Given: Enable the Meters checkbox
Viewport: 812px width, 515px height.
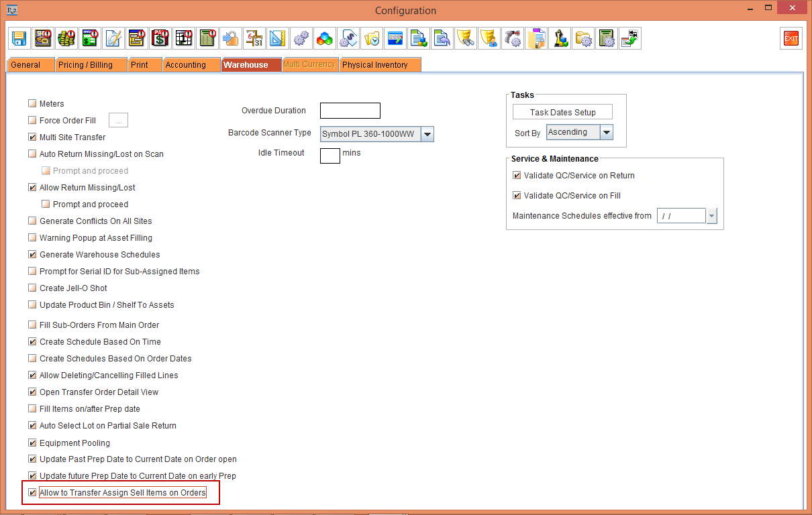Looking at the screenshot, I should tap(32, 103).
